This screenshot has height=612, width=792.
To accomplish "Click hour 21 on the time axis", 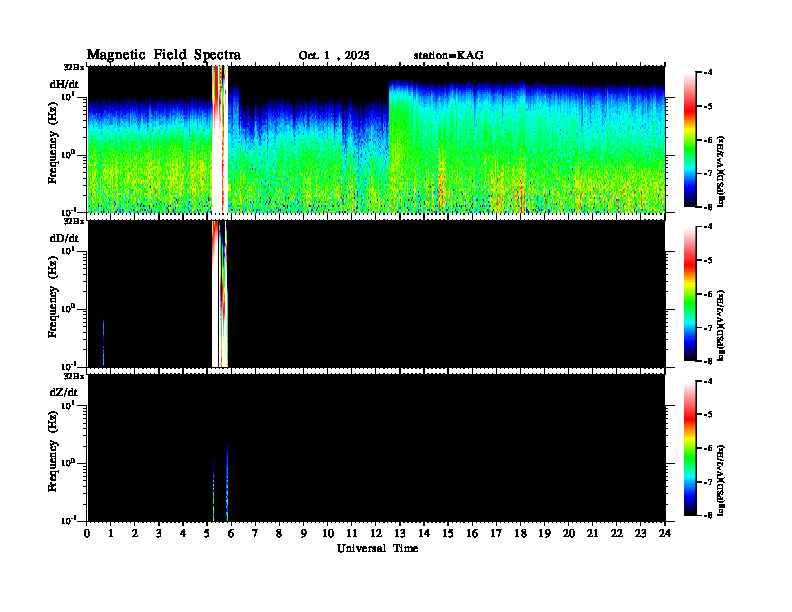I will [x=592, y=534].
